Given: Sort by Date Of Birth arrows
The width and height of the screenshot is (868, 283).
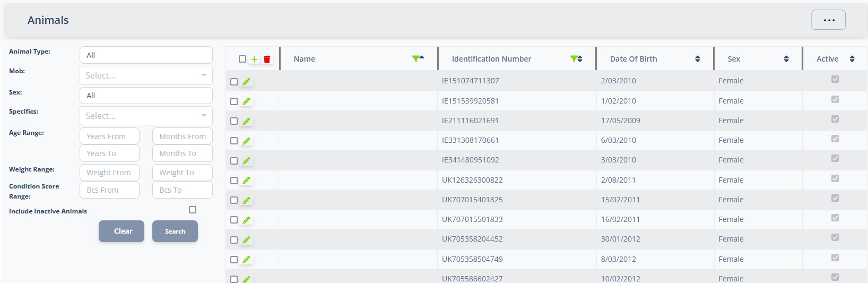Looking at the screenshot, I should (697, 59).
